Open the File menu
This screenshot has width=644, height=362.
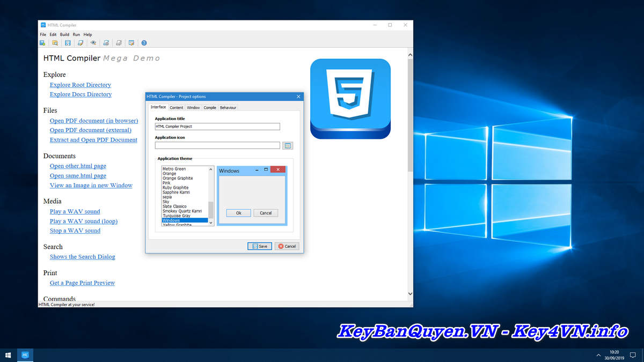43,34
